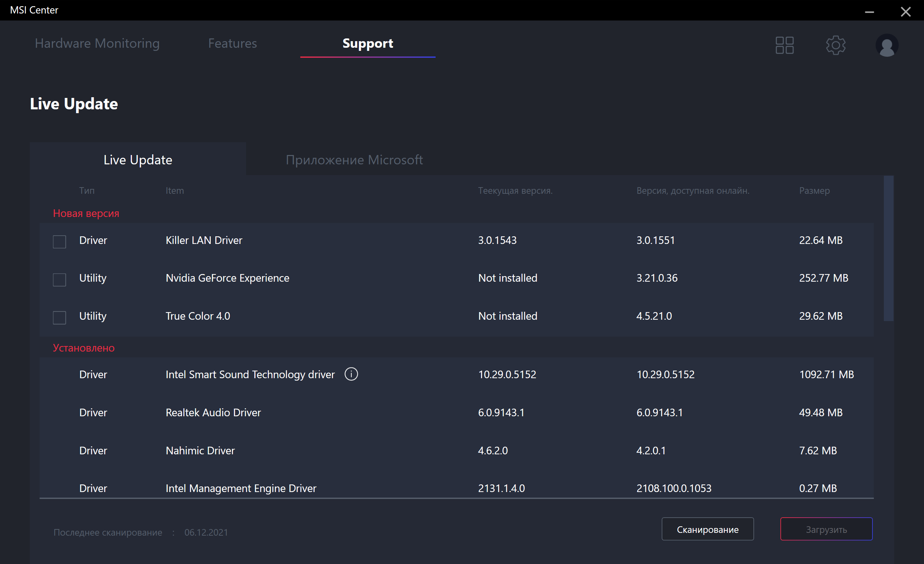Open settings gear icon
This screenshot has width=924, height=564.
click(835, 45)
